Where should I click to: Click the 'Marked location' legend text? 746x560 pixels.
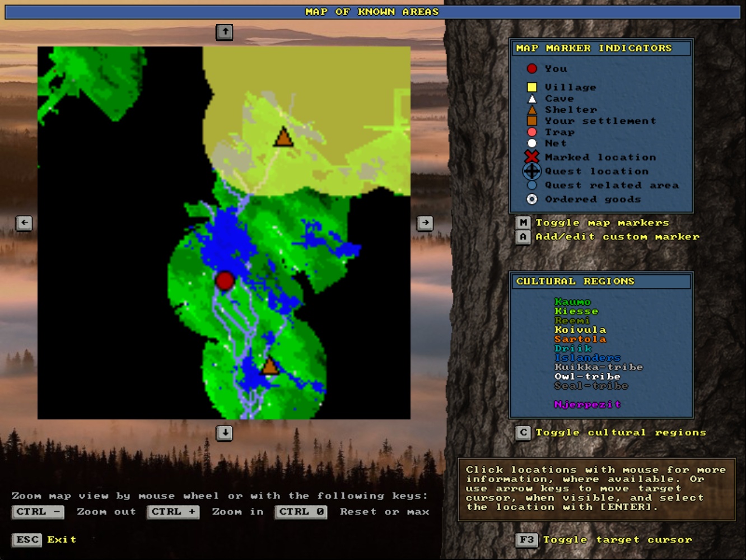[x=600, y=157]
